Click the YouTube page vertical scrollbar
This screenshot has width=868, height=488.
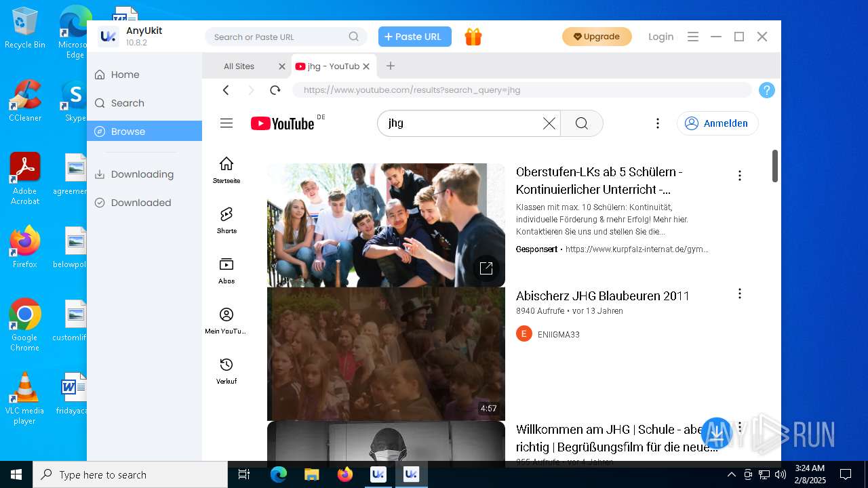(x=775, y=166)
